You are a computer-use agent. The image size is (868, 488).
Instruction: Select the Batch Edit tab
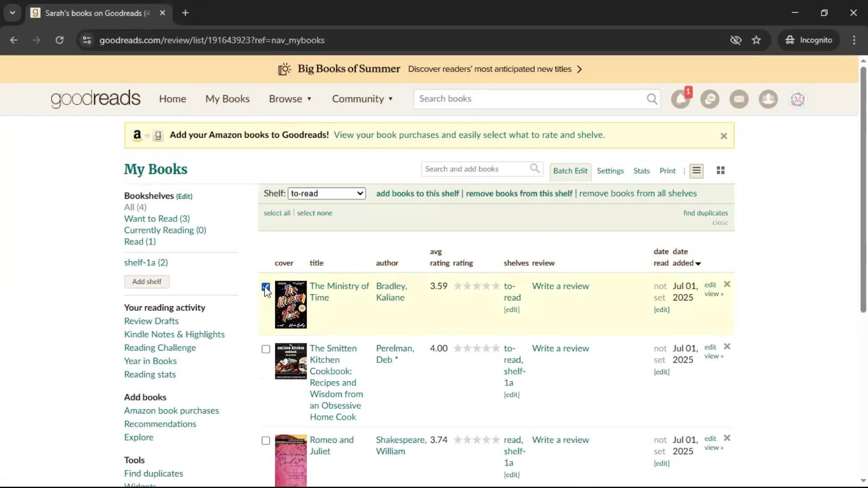(570, 171)
